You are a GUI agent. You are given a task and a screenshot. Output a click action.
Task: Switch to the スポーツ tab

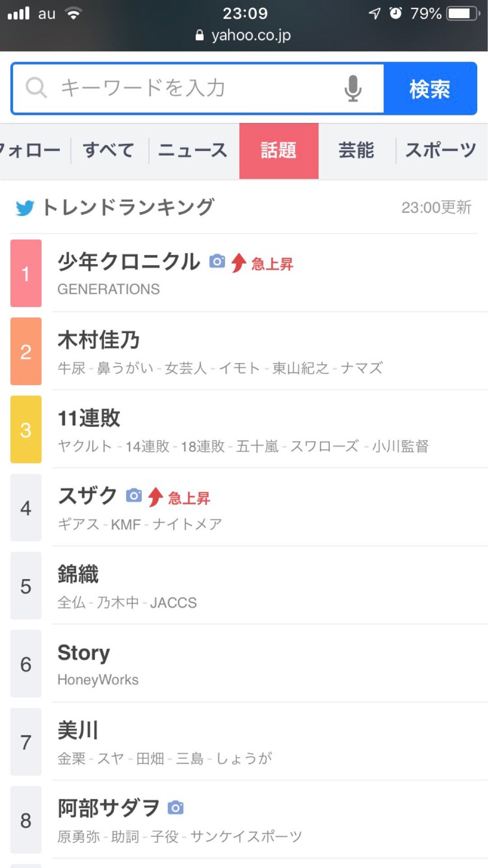(x=441, y=151)
